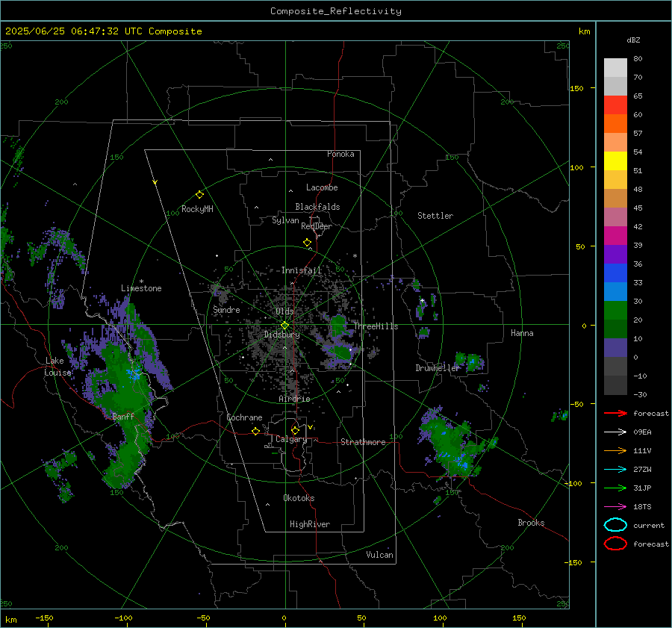Click the Lake Louise label

pyautogui.click(x=57, y=367)
